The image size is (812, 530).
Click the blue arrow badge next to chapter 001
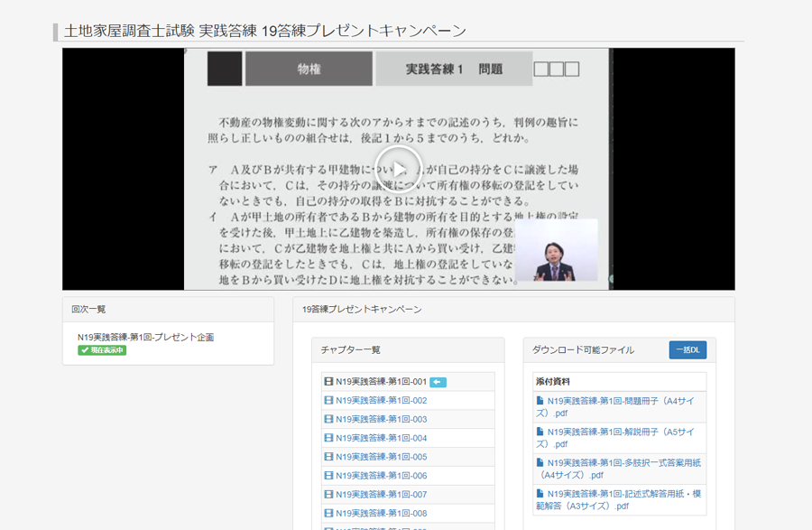(x=438, y=382)
